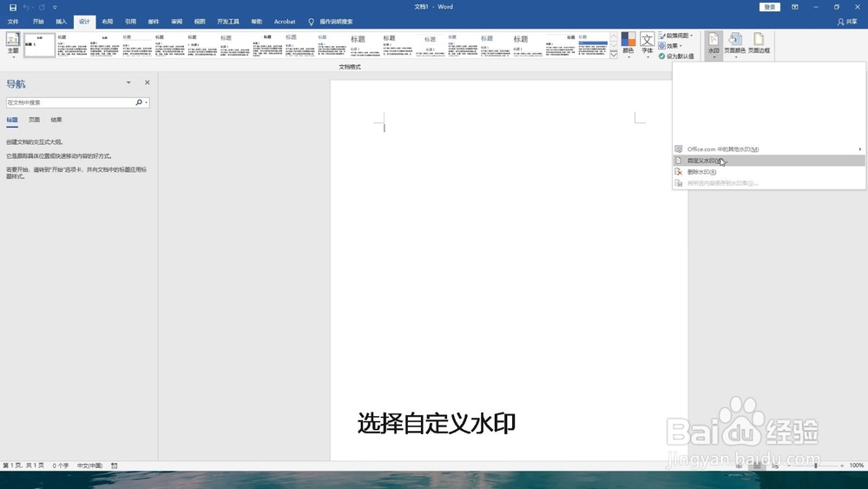Switch to the Acrobat tab
Viewport: 868px width, 489px height.
pos(285,22)
